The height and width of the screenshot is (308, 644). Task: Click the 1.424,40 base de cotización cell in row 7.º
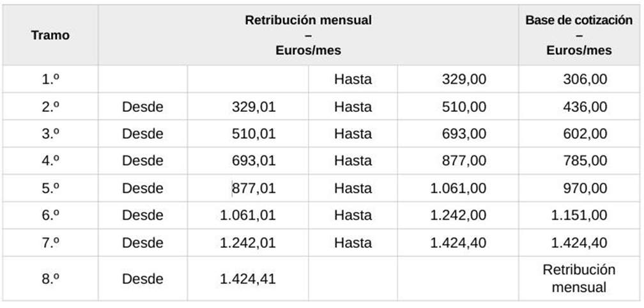[579, 243]
